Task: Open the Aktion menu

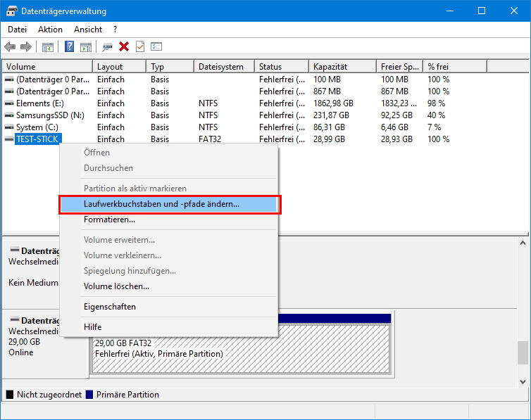Action: [x=50, y=30]
